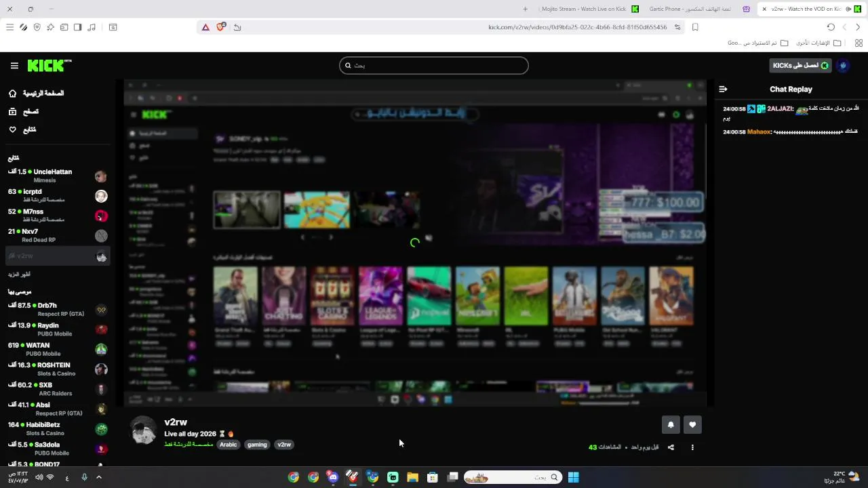Collapse the Chat Replay panel
Image resolution: width=868 pixels, height=488 pixels.
[x=723, y=89]
